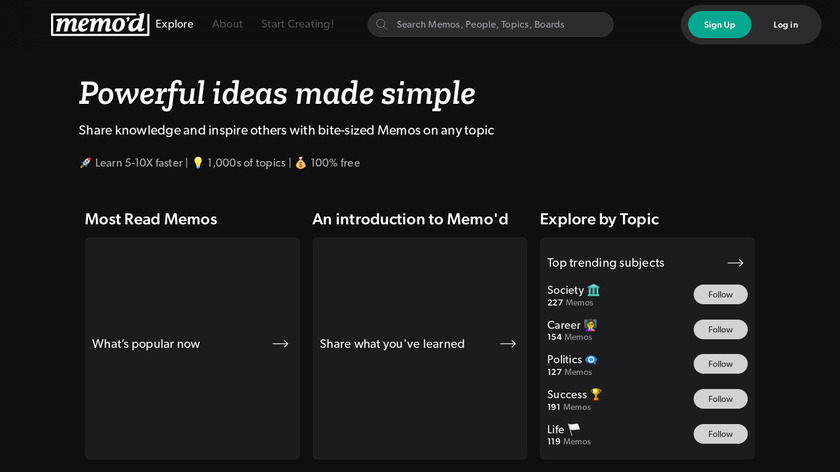Toggle Follow for the Politics topic
Screen dimensions: 840x472
point(720,364)
